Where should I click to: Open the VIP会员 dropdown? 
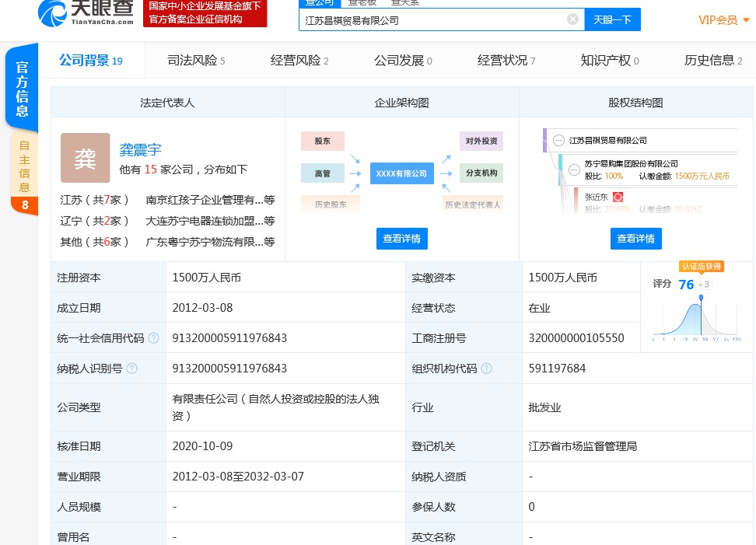[x=723, y=19]
